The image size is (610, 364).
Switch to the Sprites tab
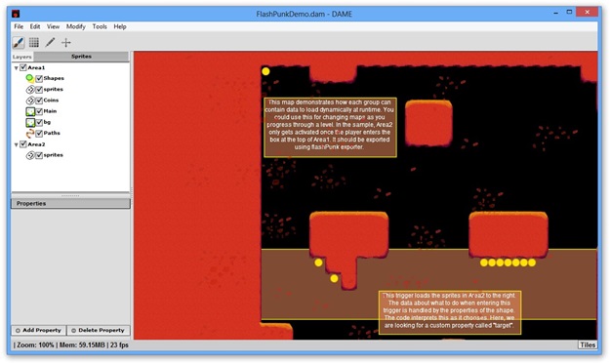tap(81, 57)
